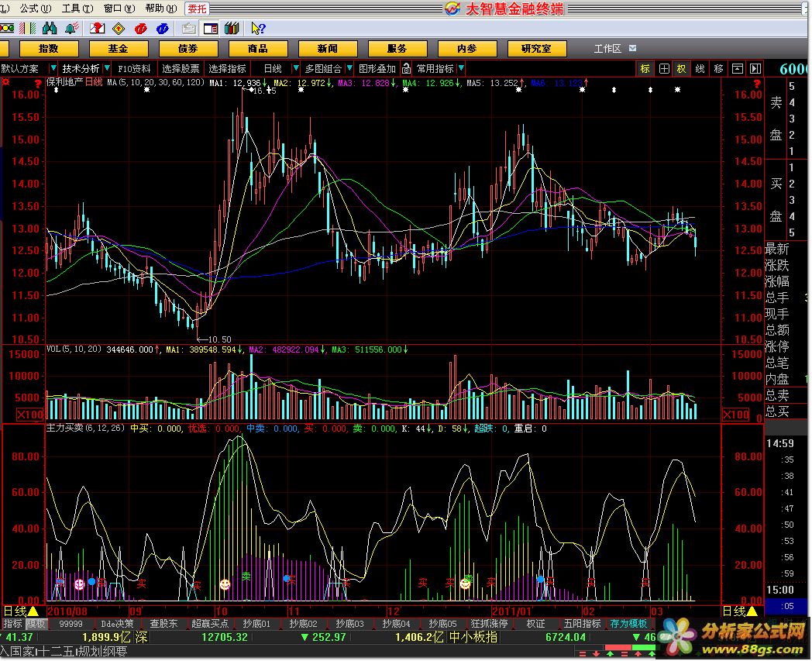The width and height of the screenshot is (812, 661).
Task: Click the 委托 order button
Action: coord(197,9)
